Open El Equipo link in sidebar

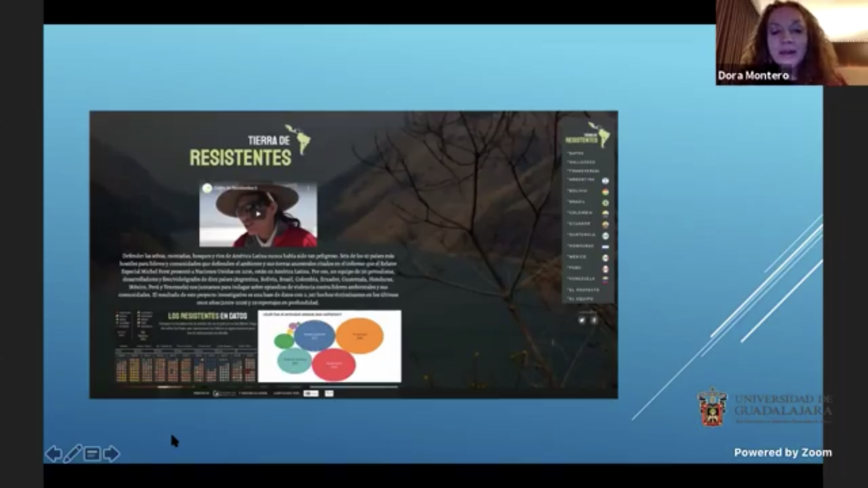[580, 299]
